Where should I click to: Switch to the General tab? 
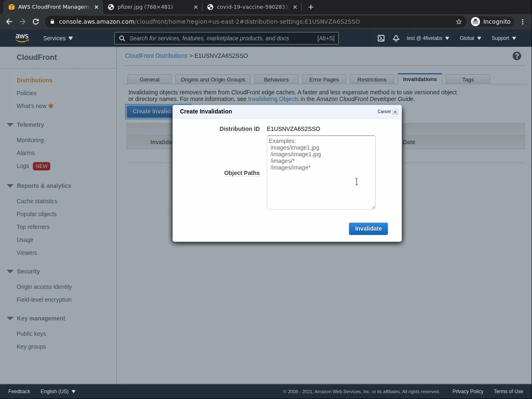(x=150, y=79)
